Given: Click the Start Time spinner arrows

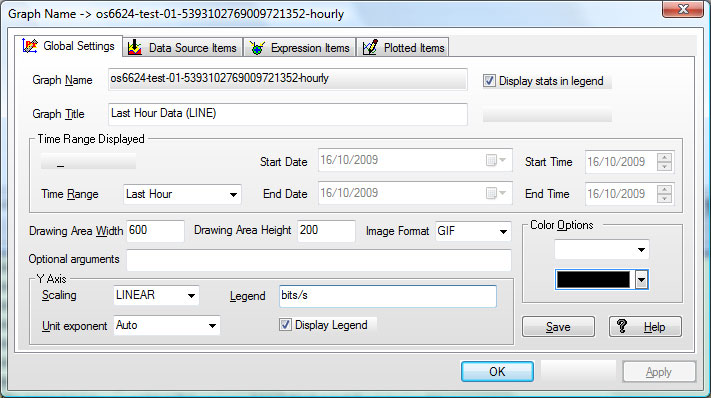Looking at the screenshot, I should tap(664, 162).
